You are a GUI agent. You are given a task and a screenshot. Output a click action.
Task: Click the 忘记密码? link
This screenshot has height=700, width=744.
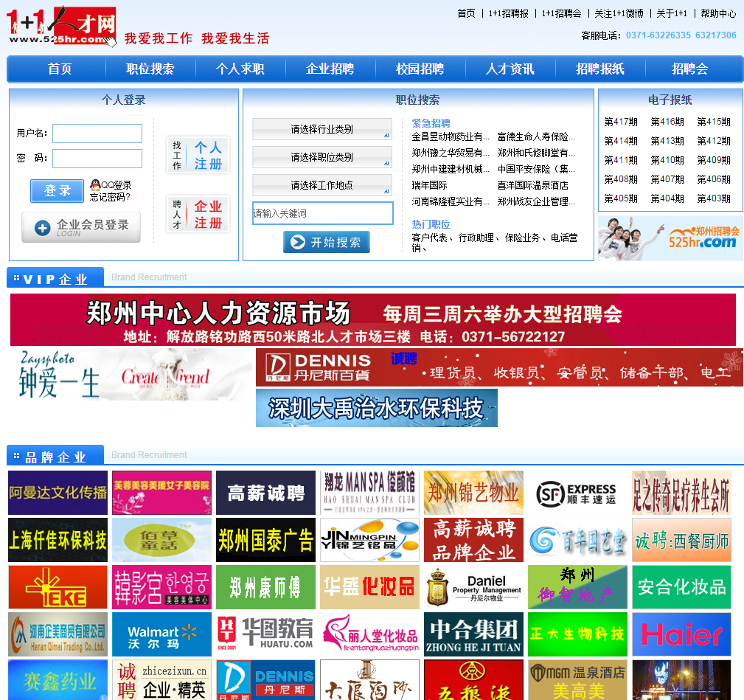pyautogui.click(x=110, y=197)
